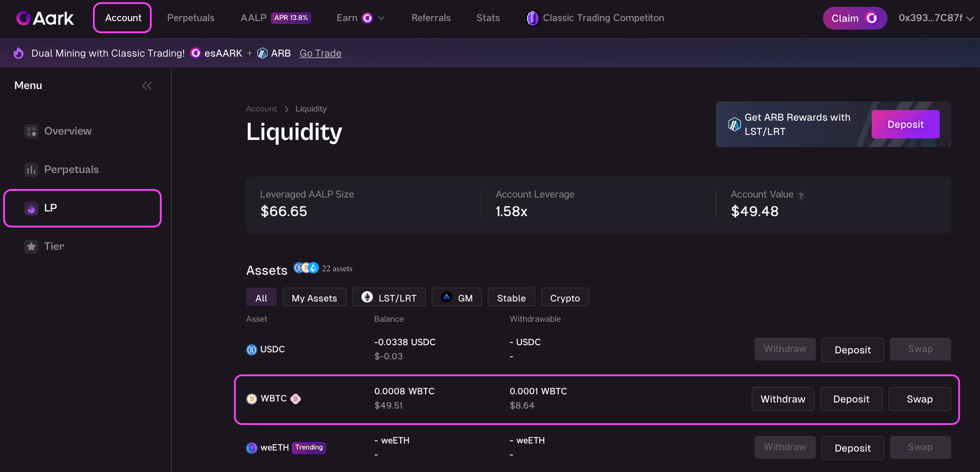Viewport: 980px width, 472px height.
Task: Click the Claim button token icon
Action: click(x=872, y=18)
